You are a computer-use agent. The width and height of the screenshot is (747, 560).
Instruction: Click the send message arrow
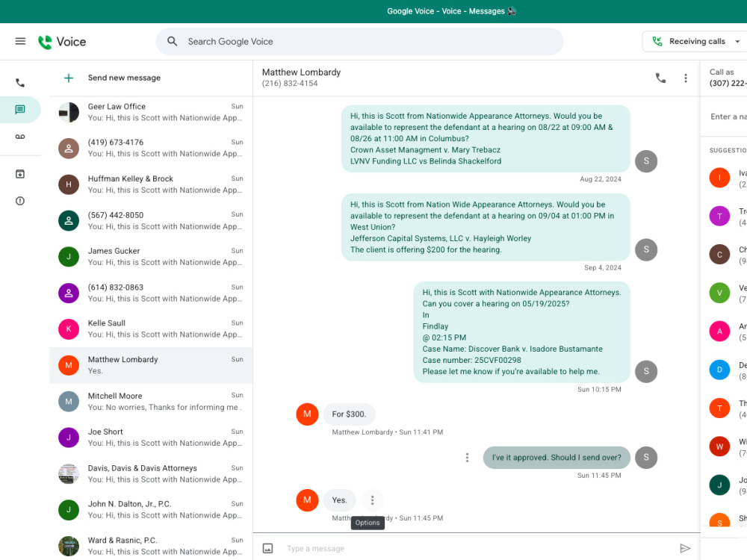click(x=685, y=549)
